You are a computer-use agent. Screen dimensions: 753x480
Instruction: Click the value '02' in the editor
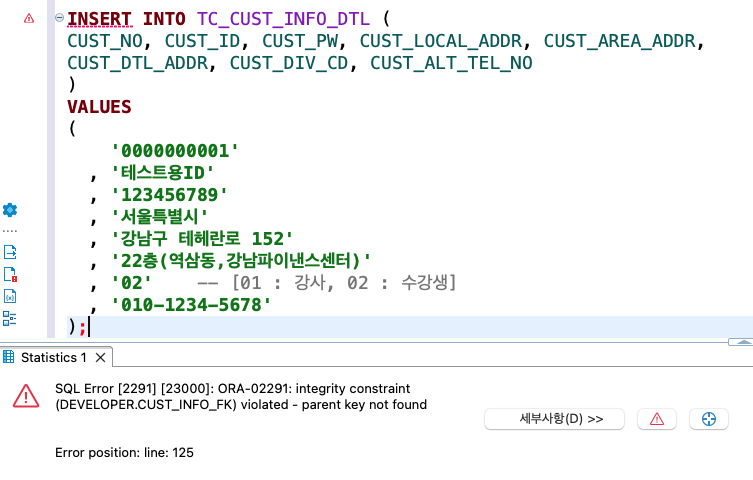131,283
